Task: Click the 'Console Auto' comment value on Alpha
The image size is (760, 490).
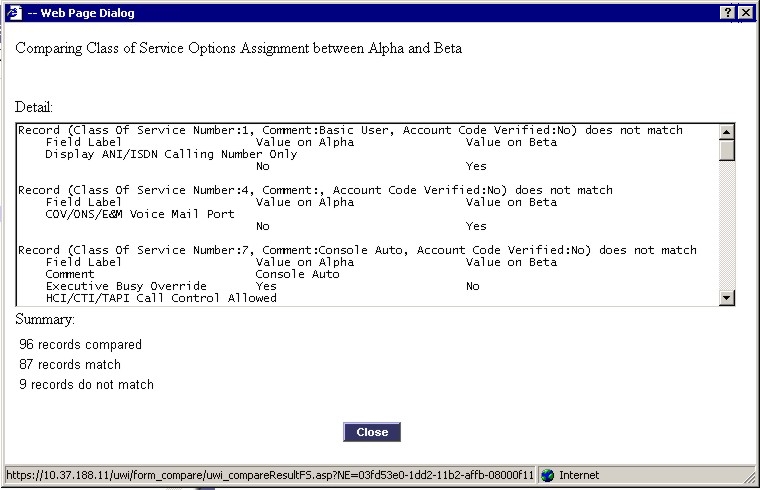Action: click(298, 274)
